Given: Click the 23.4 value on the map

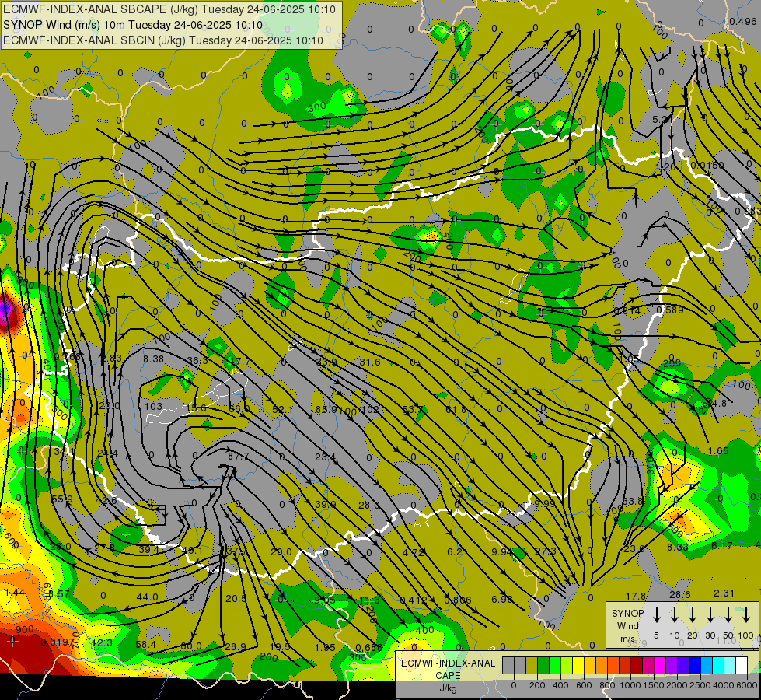Looking at the screenshot, I should click(325, 457).
